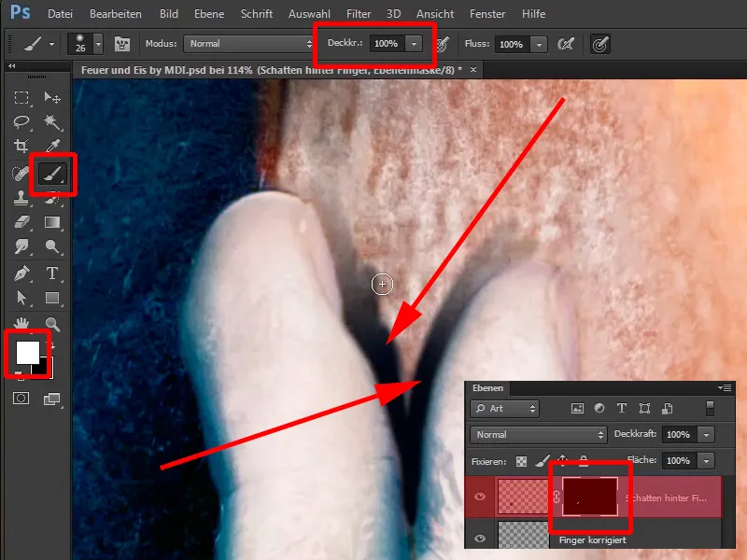Toggle visibility of 'Finger korrigiert' layer

click(481, 539)
